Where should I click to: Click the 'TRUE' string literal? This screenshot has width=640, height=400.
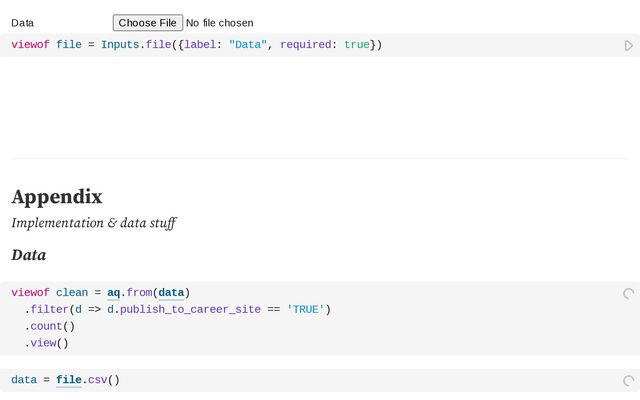pos(305,310)
